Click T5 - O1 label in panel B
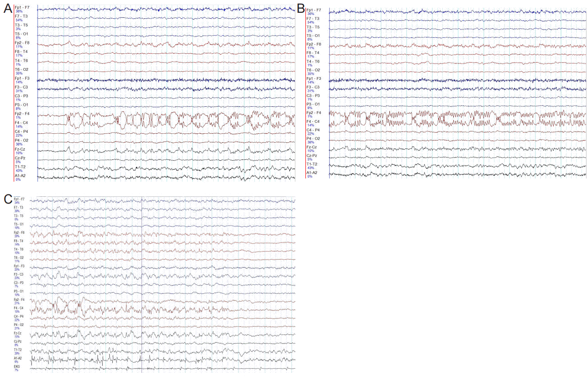The height and width of the screenshot is (377, 588). (313, 36)
